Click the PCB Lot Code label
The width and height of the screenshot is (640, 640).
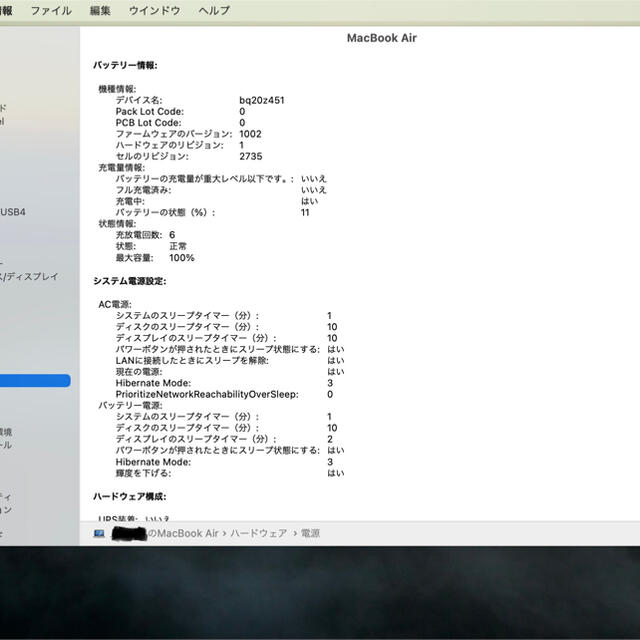[x=149, y=123]
